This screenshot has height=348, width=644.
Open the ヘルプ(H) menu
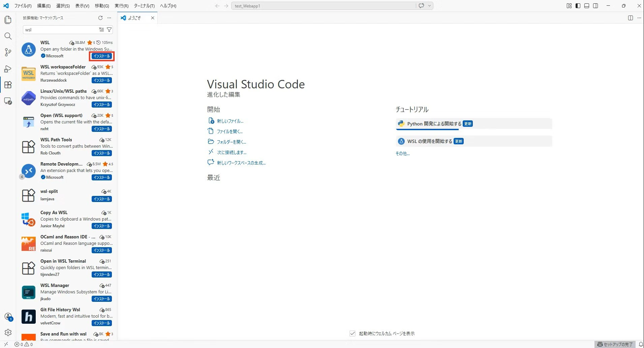click(x=168, y=6)
